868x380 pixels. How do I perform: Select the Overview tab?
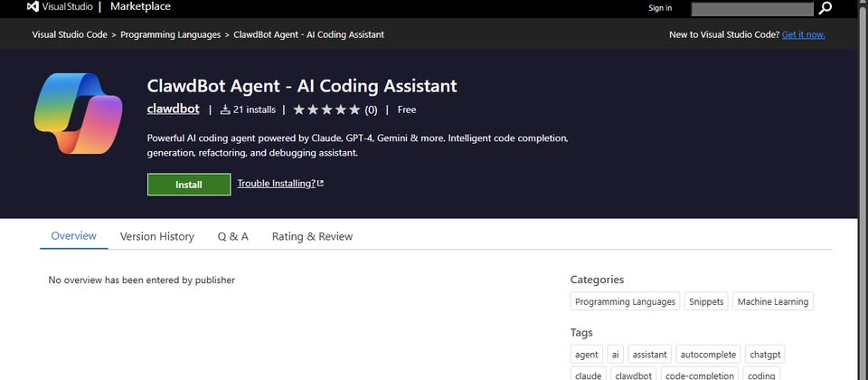coord(73,236)
